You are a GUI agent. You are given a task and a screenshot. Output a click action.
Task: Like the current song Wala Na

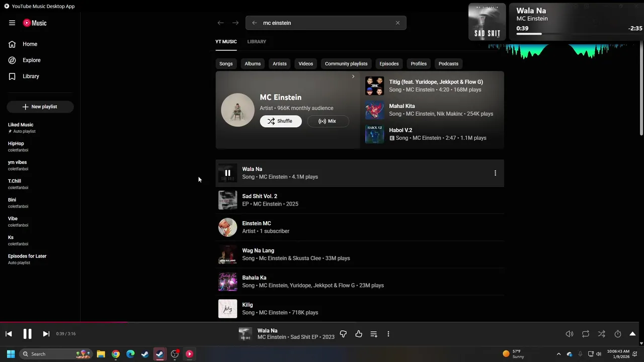pos(359,334)
